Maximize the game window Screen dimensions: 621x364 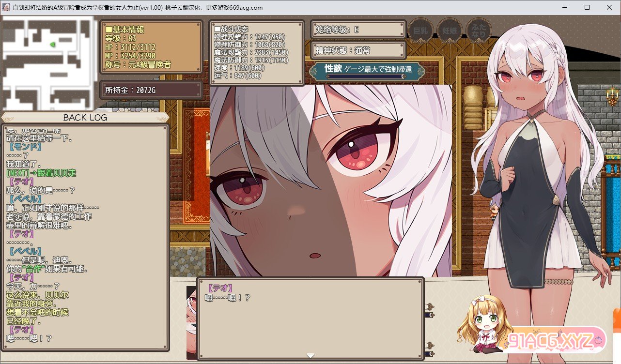pos(587,7)
